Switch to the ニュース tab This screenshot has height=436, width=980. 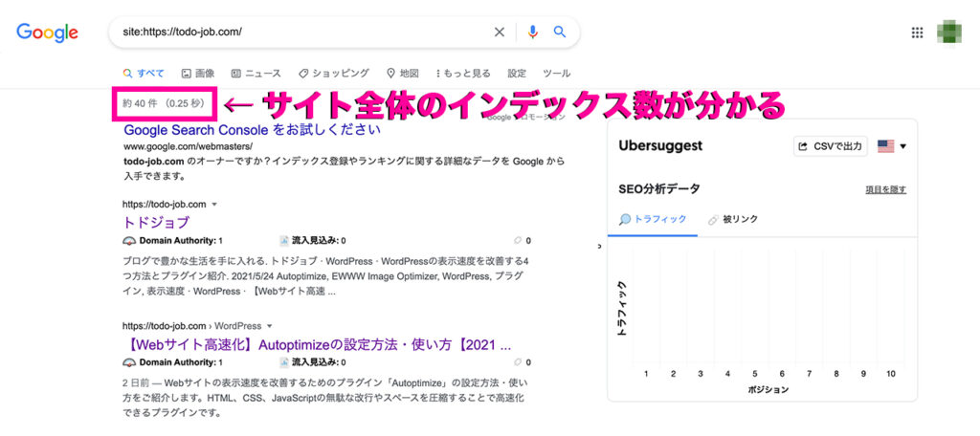pyautogui.click(x=256, y=73)
